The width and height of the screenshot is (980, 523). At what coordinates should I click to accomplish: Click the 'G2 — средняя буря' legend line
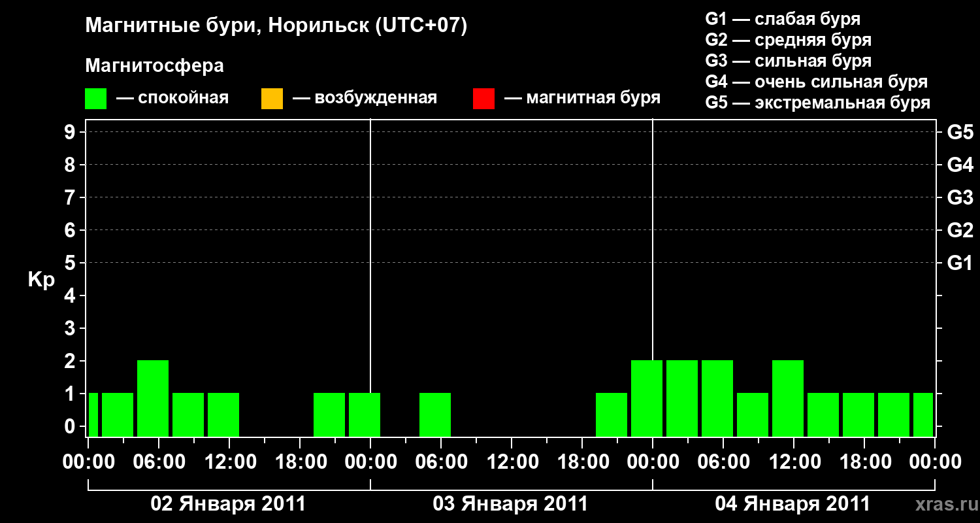click(x=788, y=40)
